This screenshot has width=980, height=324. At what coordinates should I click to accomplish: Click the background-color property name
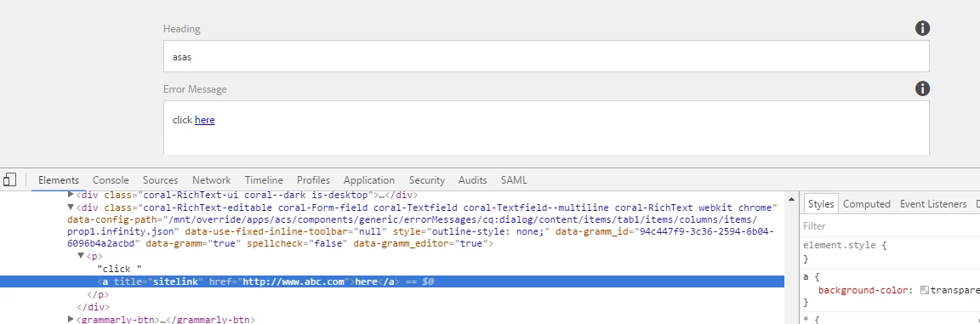864,290
